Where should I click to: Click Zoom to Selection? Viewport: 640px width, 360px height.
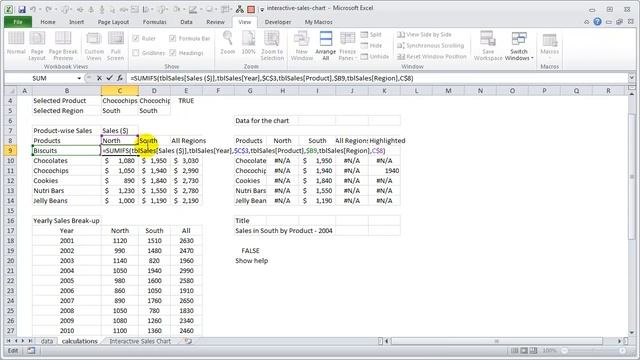pos(272,46)
